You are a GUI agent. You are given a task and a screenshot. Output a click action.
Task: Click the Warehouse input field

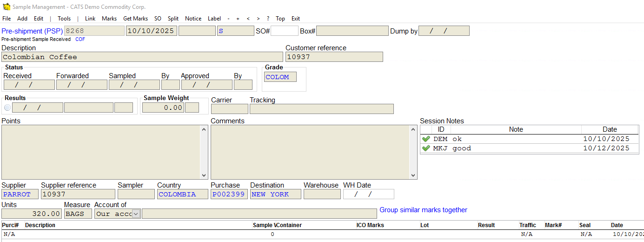coord(322,194)
